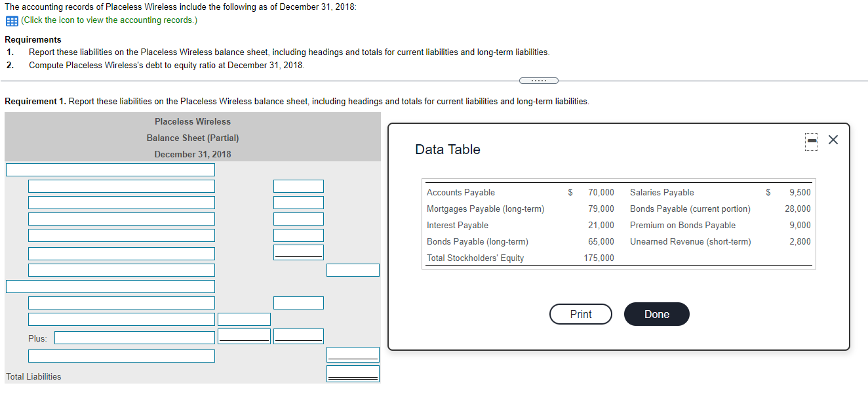Click the bold Requirement 1. label
This screenshot has width=868, height=398.
(35, 101)
